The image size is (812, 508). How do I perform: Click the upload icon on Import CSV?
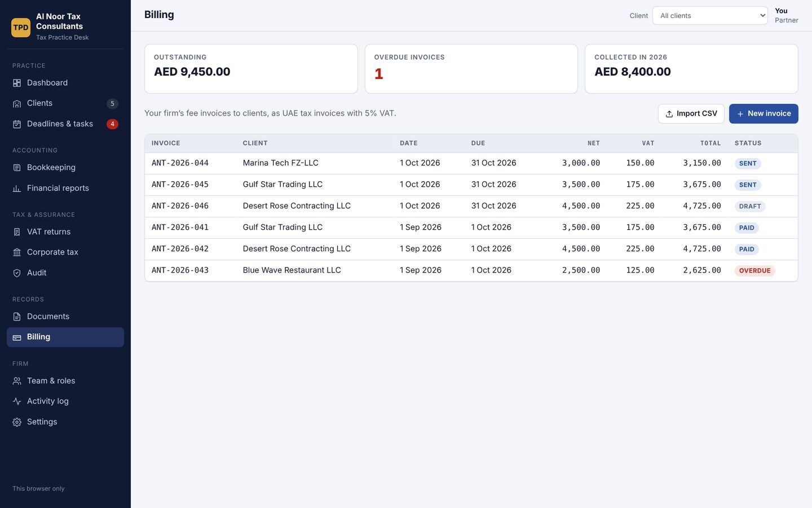click(x=669, y=114)
